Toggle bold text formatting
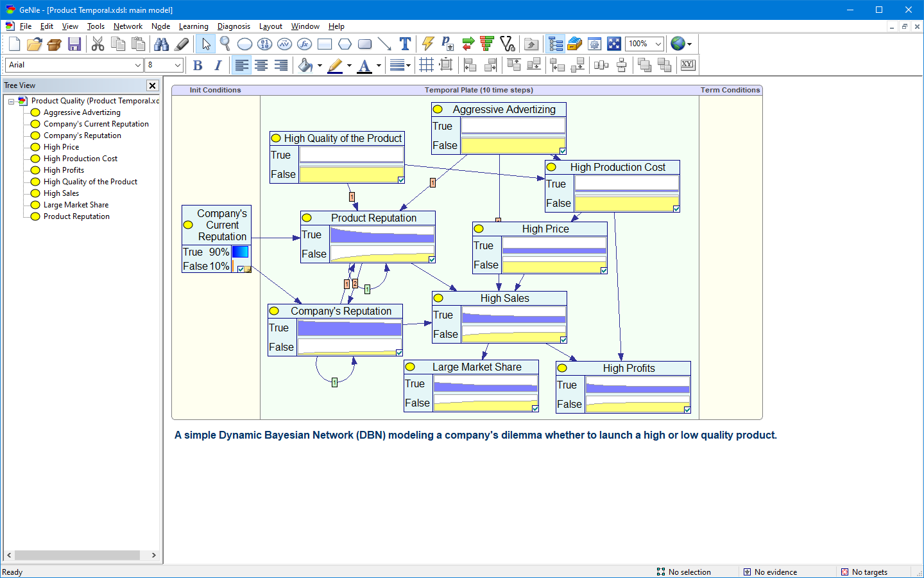This screenshot has height=578, width=924. click(x=198, y=65)
